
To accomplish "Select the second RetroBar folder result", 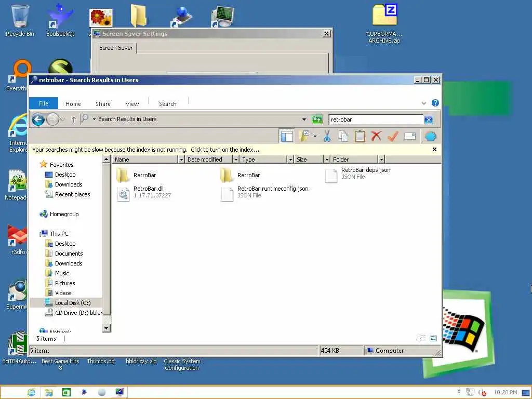I will (240, 175).
